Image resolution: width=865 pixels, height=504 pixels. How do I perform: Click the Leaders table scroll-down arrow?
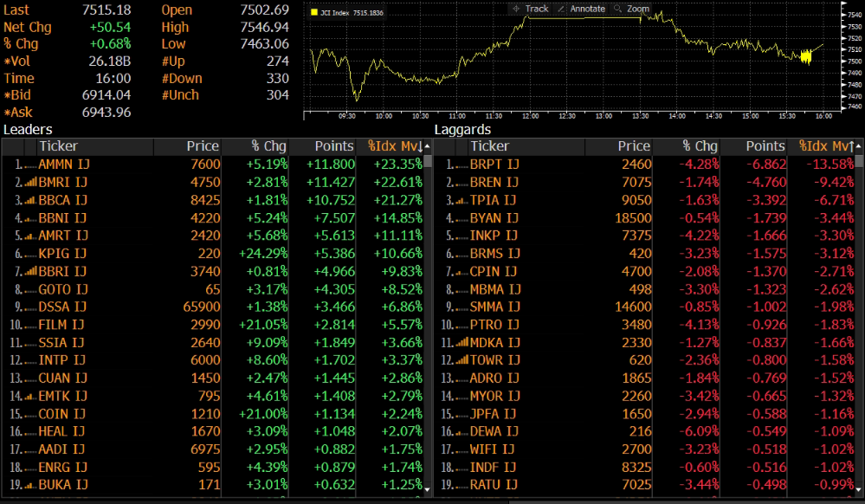428,488
